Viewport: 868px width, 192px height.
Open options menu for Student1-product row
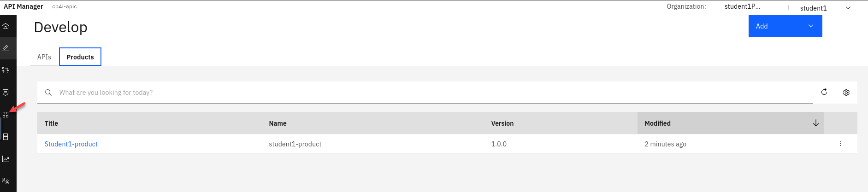click(841, 144)
